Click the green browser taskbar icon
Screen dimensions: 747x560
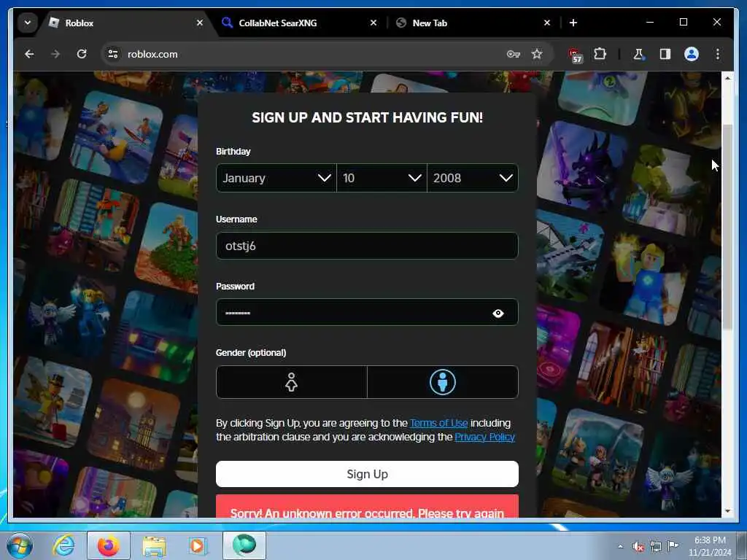(244, 545)
